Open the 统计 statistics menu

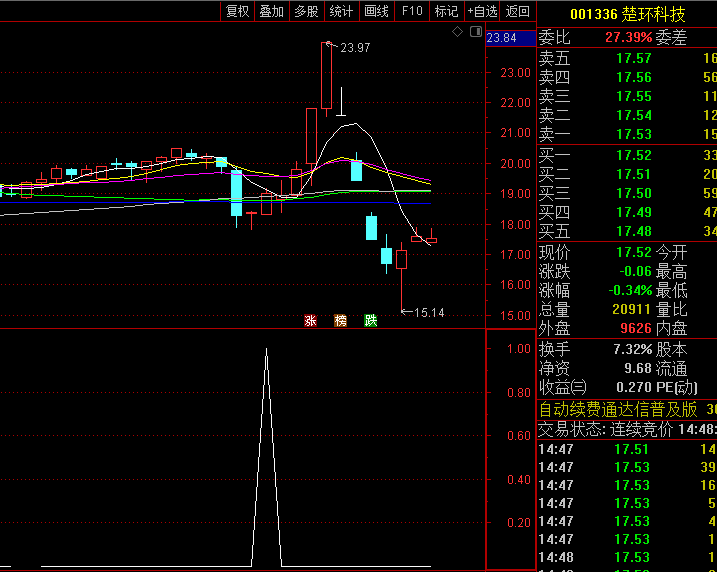(341, 11)
